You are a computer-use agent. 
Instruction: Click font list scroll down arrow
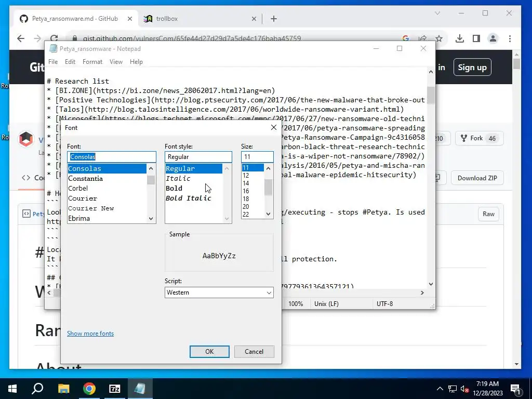(x=151, y=219)
